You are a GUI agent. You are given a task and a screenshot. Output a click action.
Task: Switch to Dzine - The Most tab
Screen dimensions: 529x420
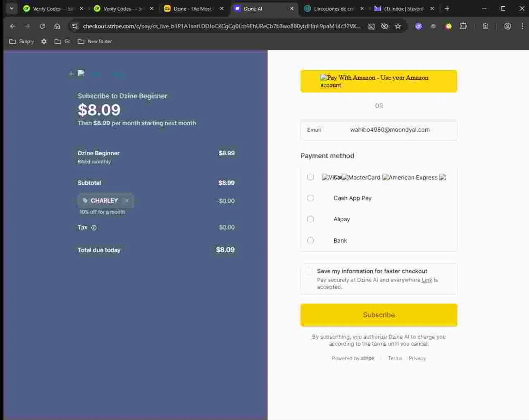[x=193, y=8]
